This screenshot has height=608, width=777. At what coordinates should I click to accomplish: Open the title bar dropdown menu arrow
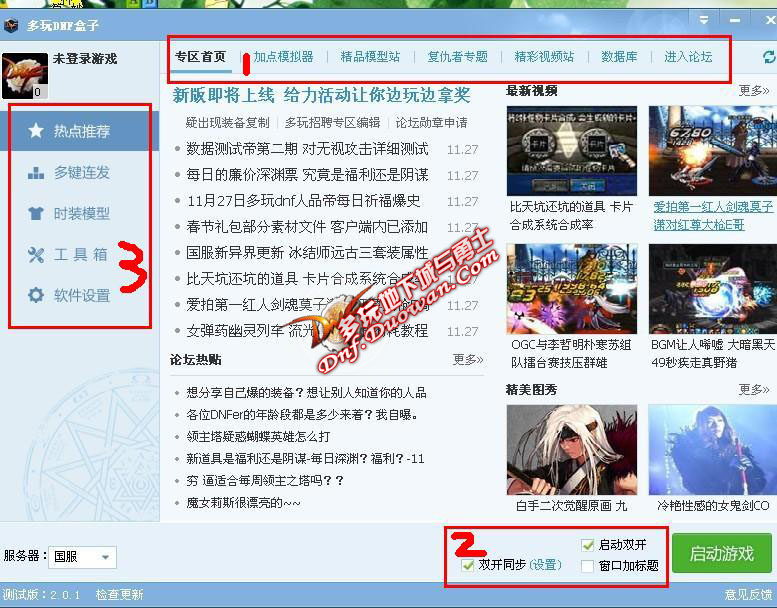click(704, 20)
